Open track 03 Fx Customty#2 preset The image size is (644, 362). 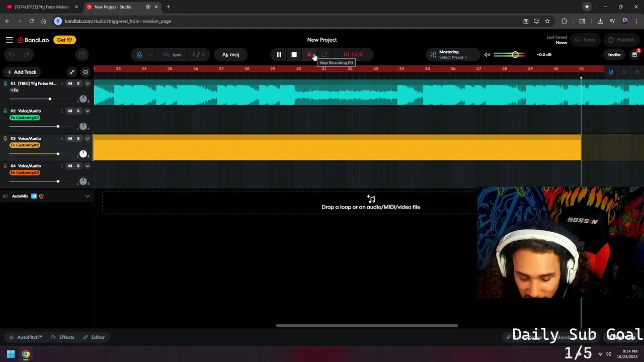(x=25, y=145)
